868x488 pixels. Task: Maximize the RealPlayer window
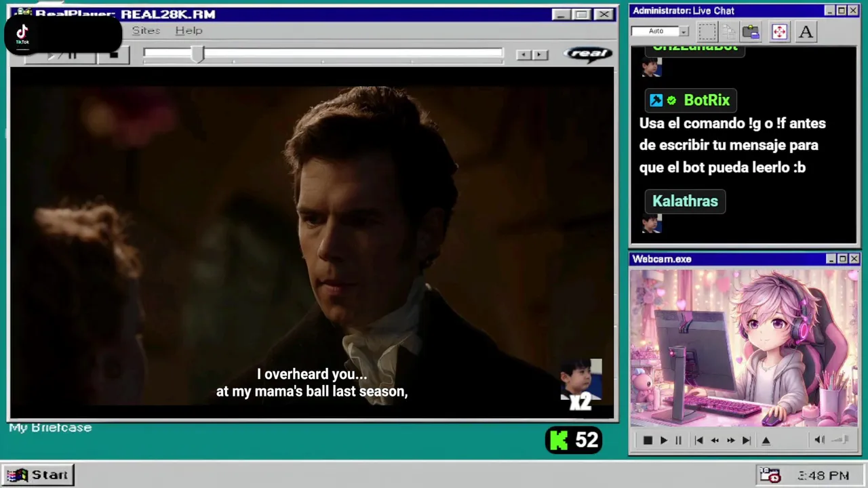coord(581,14)
